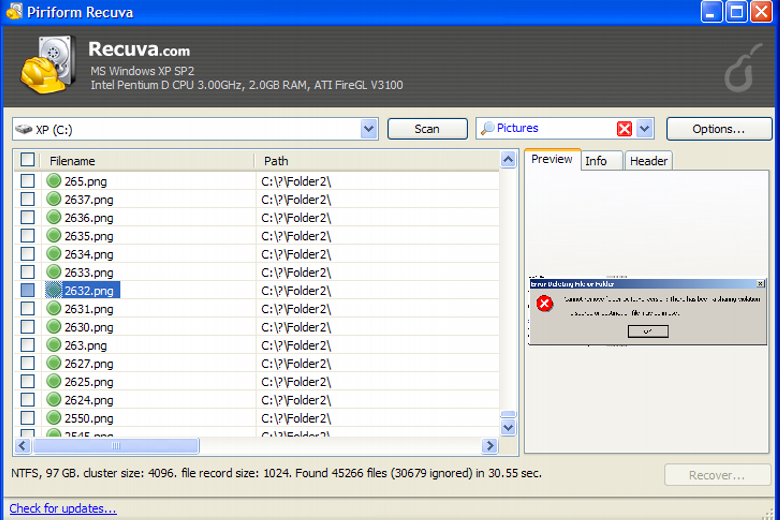This screenshot has height=520, width=780.
Task: Click the magnifier icon in filter box
Action: click(x=488, y=128)
